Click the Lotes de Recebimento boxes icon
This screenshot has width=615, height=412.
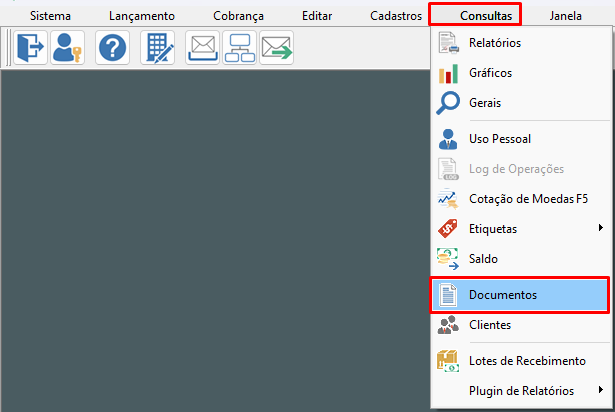(448, 361)
